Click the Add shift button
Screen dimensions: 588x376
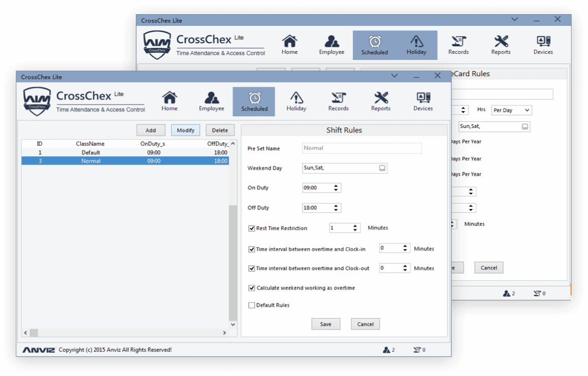pos(151,130)
